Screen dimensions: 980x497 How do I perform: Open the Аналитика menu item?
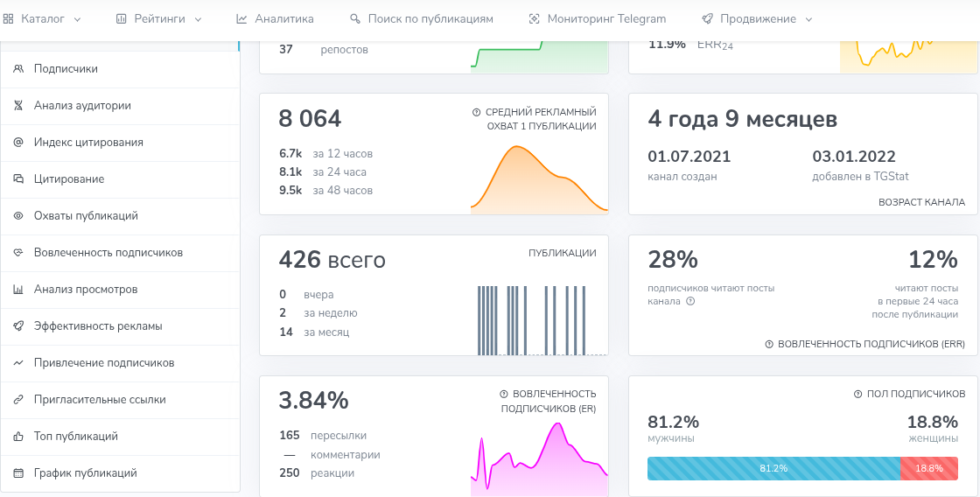point(275,18)
